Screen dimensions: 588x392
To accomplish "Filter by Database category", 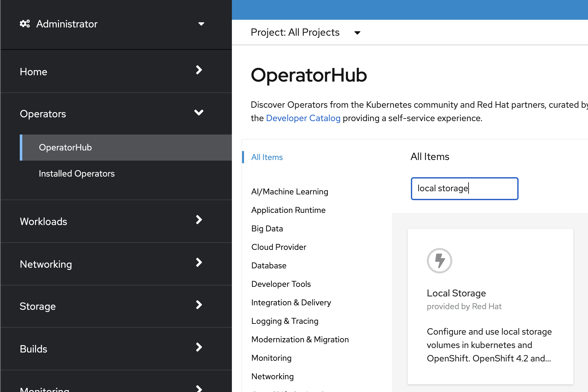I will click(x=269, y=265).
